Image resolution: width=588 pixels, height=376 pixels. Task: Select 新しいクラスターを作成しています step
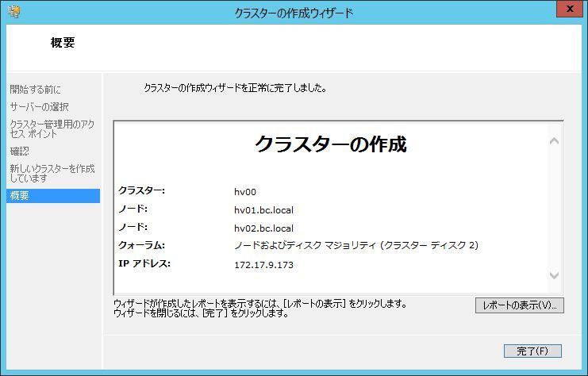tap(52, 173)
